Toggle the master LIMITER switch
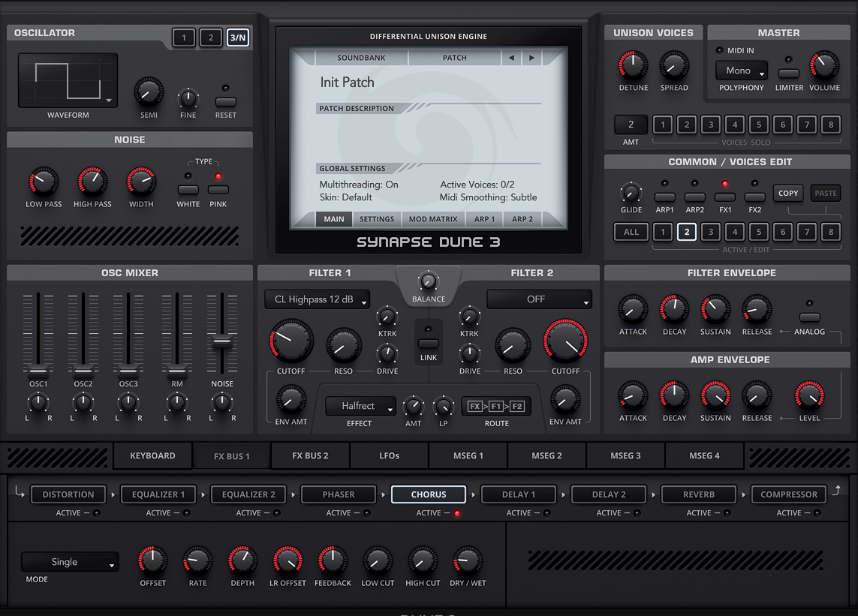Viewport: 858px width, 616px height. pyautogui.click(x=788, y=74)
